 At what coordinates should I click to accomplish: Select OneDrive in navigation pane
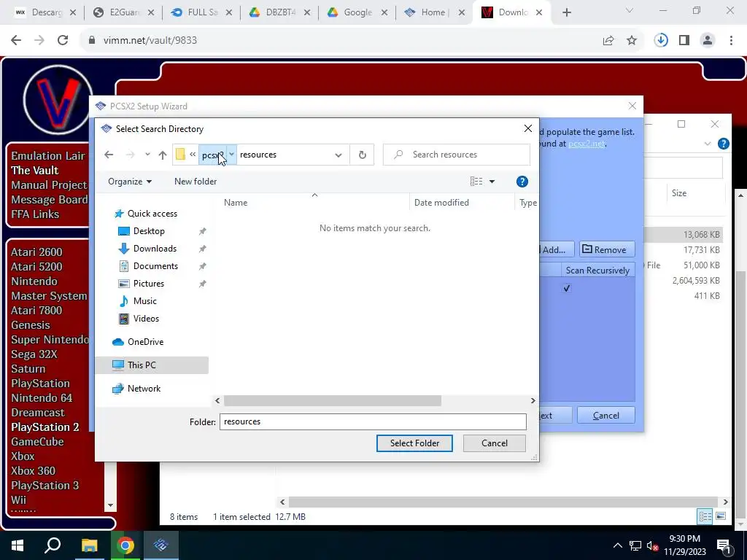pyautogui.click(x=145, y=342)
